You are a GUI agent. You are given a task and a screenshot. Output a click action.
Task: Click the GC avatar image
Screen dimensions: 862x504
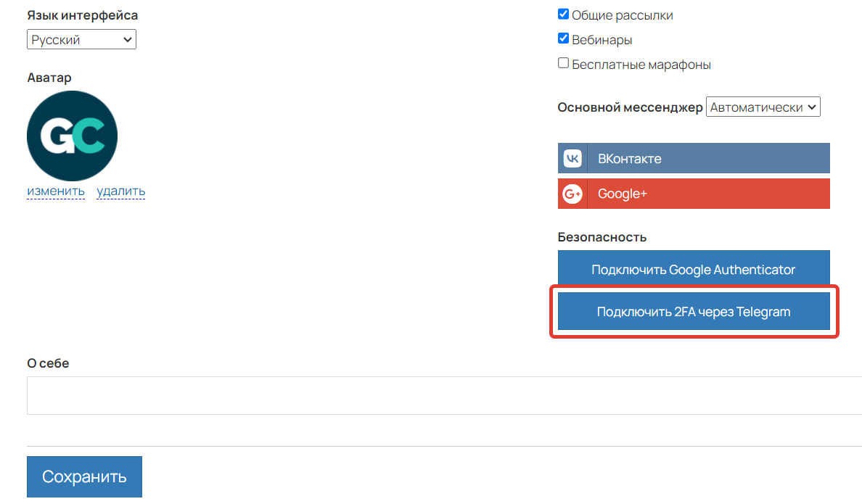72,136
